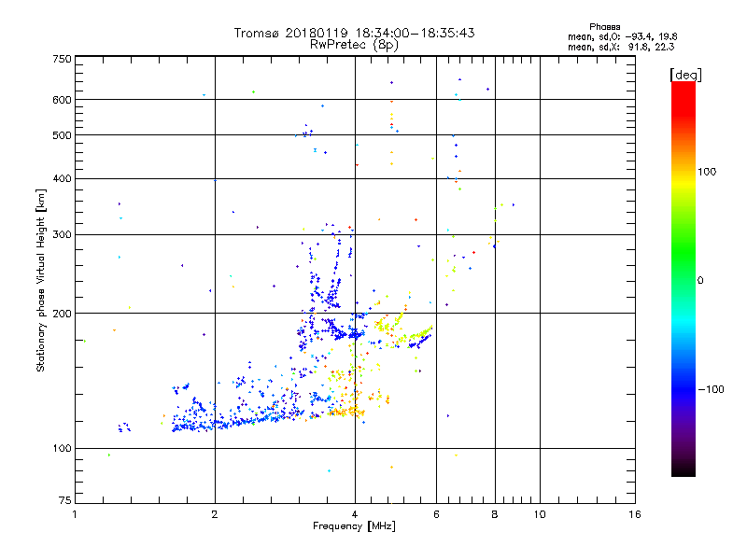Click the y-axis tick label '750'
Image resolution: width=747 pixels, height=560 pixels.
[x=62, y=59]
